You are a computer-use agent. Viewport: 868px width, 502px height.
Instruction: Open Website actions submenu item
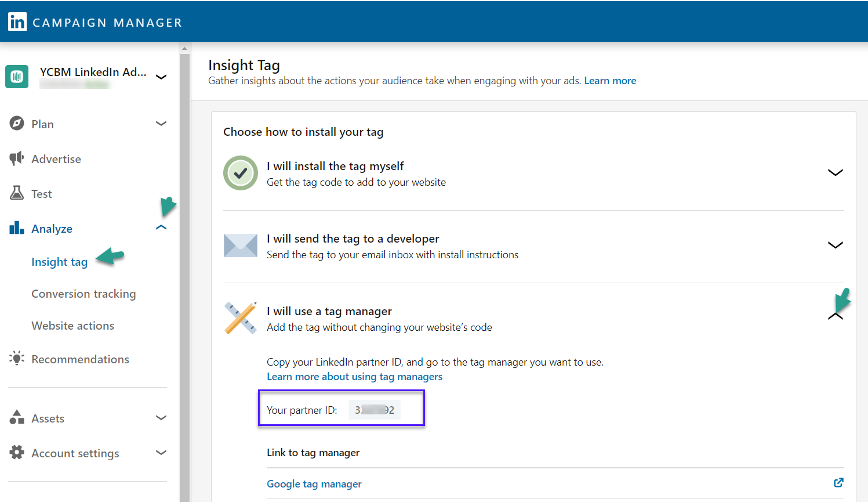coord(73,326)
